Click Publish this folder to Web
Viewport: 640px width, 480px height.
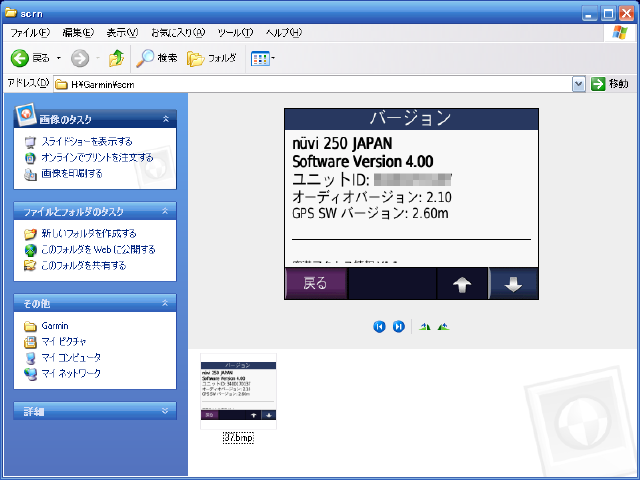(x=98, y=249)
